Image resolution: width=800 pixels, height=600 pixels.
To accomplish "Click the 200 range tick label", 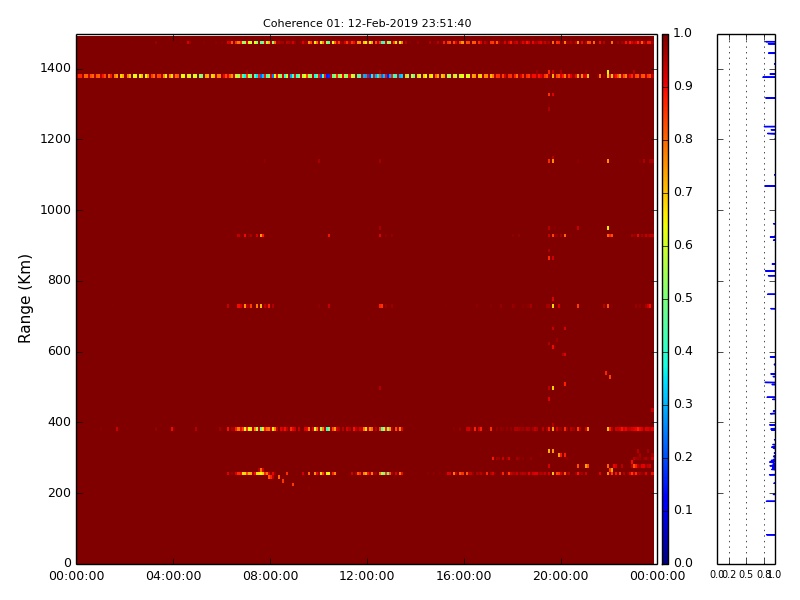I will (59, 493).
